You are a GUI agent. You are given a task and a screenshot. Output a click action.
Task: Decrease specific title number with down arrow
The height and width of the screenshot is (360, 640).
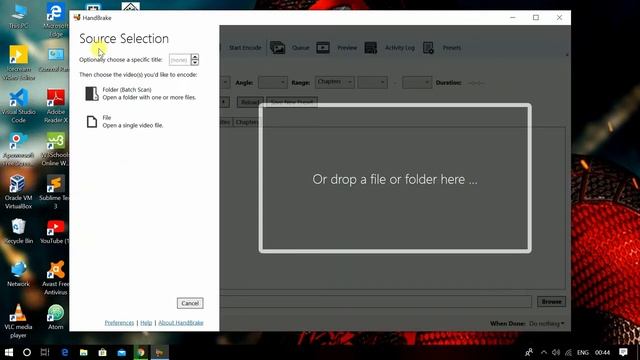click(195, 62)
